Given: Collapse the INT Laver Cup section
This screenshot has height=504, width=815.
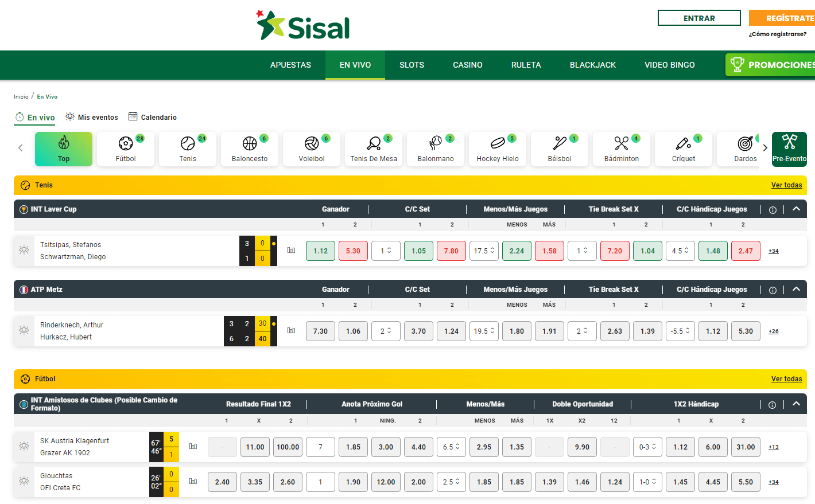Looking at the screenshot, I should point(796,209).
